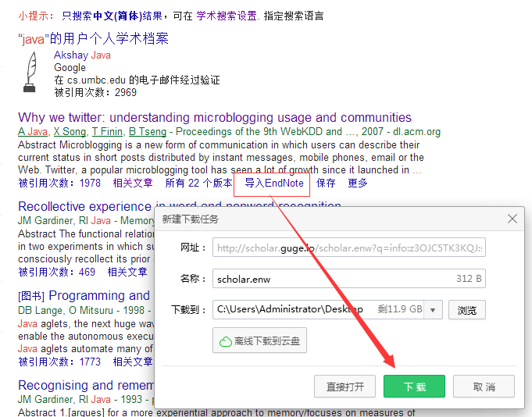Close the 新建下载任务 dialog with X
532x417 pixels.
click(x=512, y=219)
